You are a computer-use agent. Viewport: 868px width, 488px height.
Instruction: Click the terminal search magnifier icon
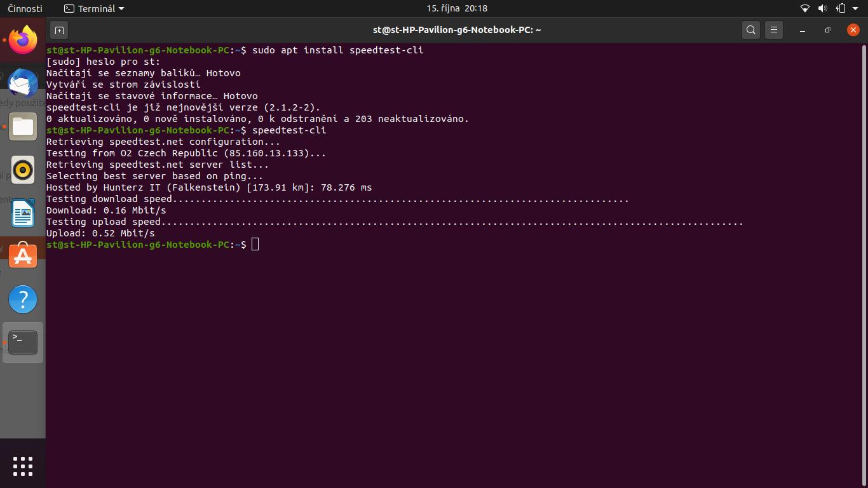pyautogui.click(x=750, y=30)
